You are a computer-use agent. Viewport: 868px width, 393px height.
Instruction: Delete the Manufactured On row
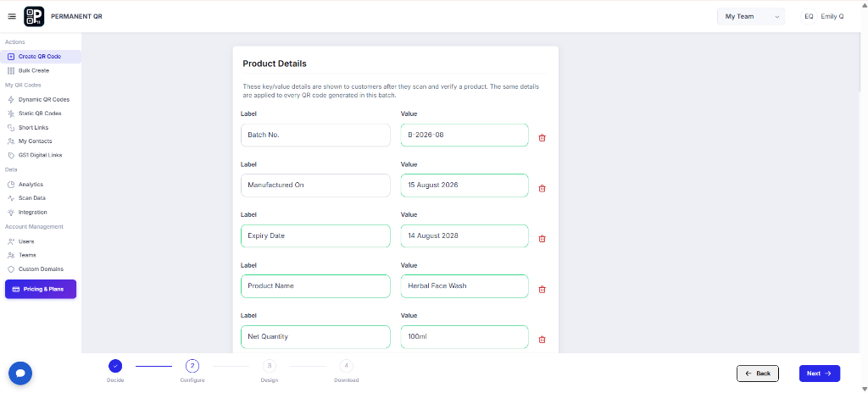[x=542, y=188]
